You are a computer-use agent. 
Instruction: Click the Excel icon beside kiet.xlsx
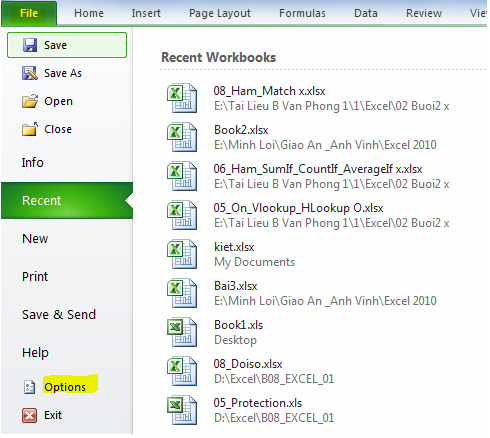click(182, 254)
